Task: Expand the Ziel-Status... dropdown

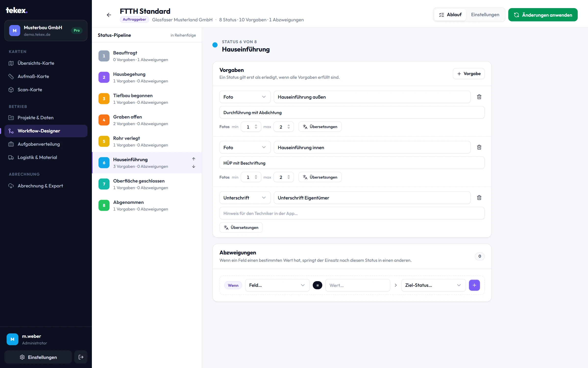Action: point(433,285)
